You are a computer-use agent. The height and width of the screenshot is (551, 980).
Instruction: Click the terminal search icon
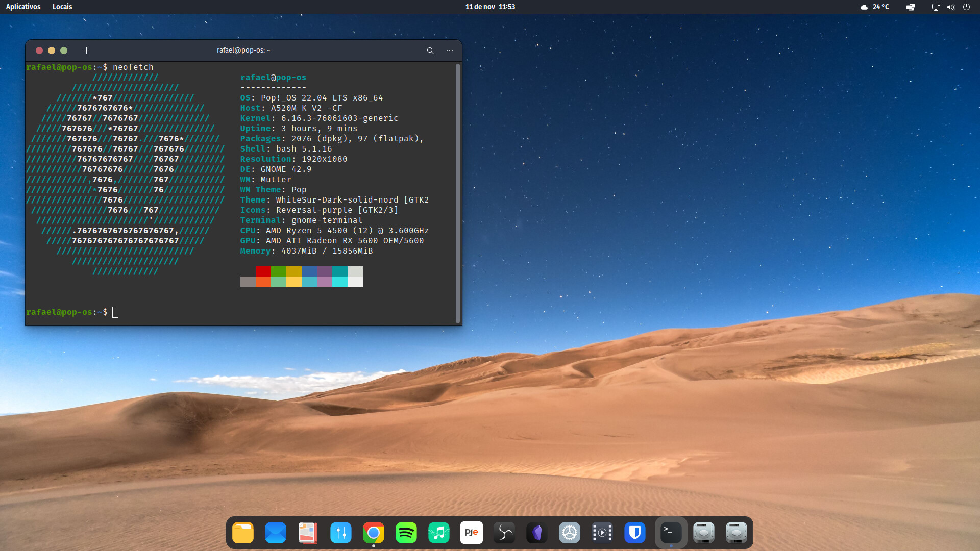430,51
